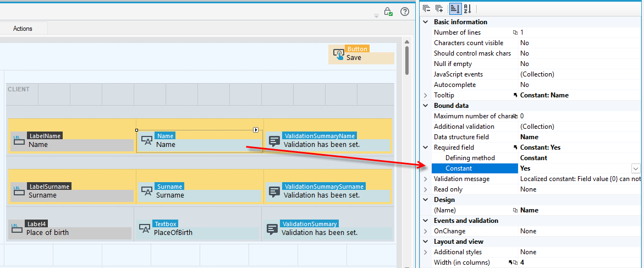644x268 pixels.
Task: Click the selected Constant property row
Action: (535, 168)
